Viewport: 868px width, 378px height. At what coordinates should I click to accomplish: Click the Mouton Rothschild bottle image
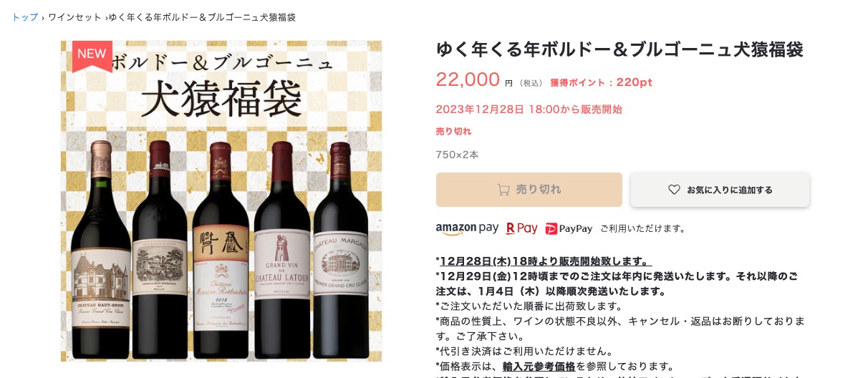pos(221,251)
